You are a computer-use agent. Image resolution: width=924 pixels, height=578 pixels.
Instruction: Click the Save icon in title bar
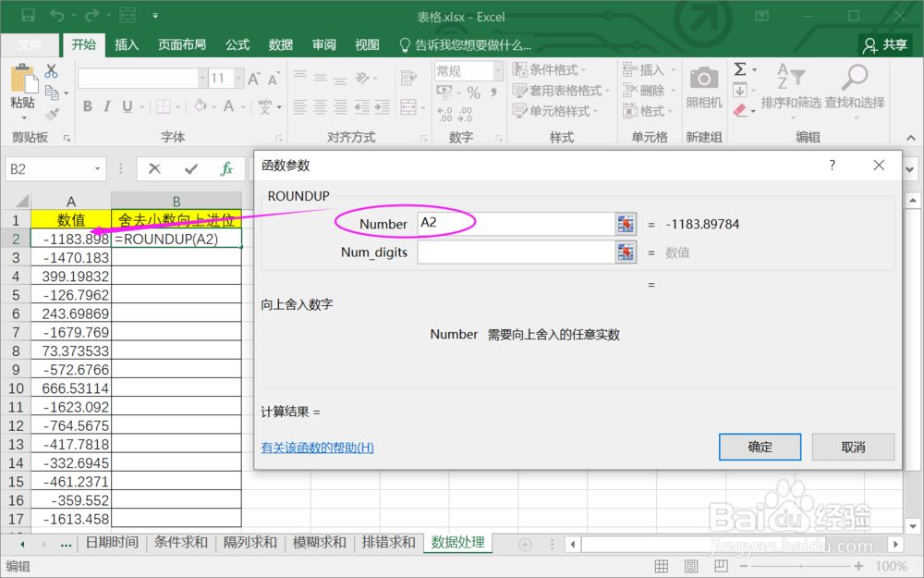click(x=28, y=16)
